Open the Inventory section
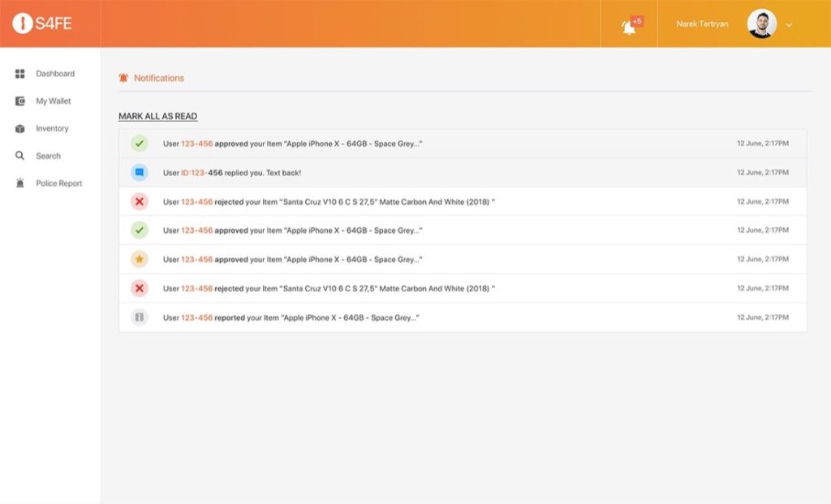 tap(52, 129)
